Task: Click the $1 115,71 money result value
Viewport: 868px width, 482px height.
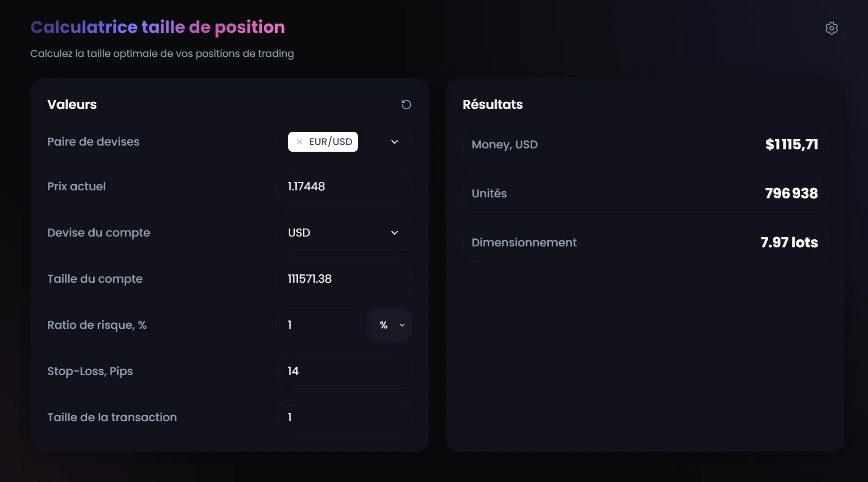Action: coord(792,145)
